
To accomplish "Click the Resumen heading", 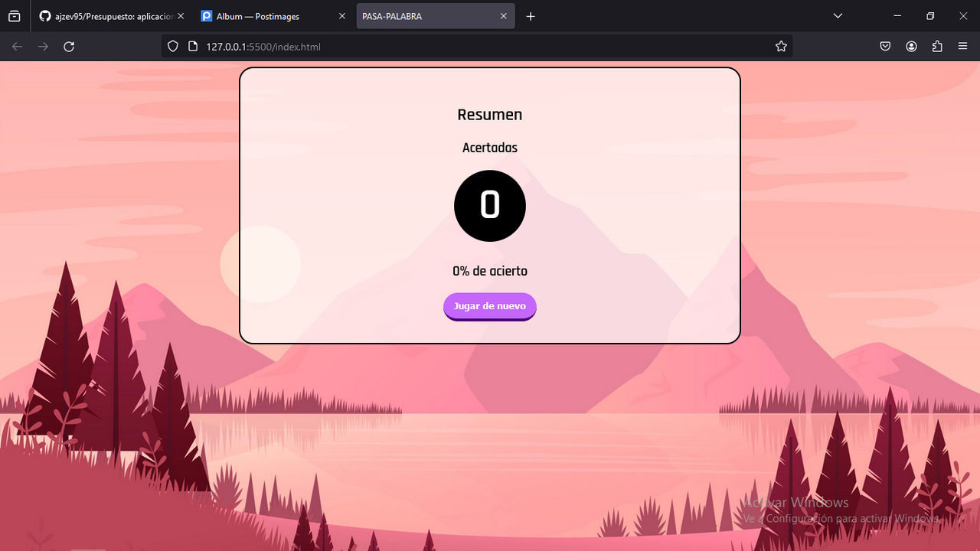I will click(x=490, y=115).
